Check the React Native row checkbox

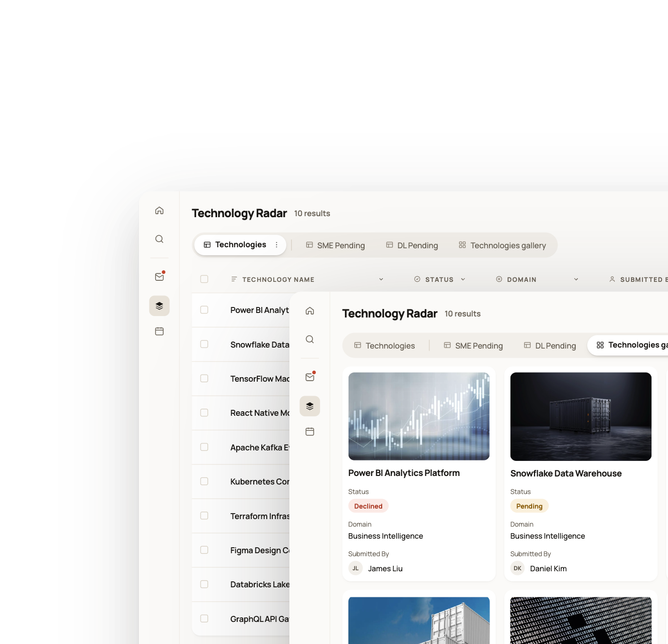204,413
